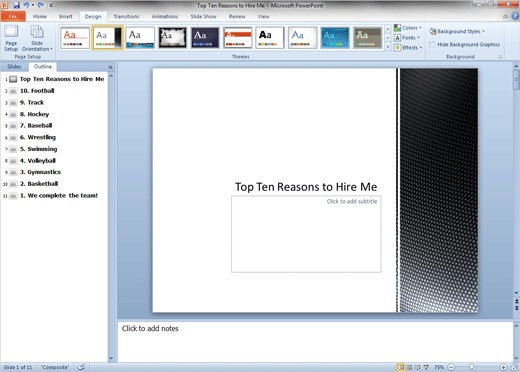The width and height of the screenshot is (520, 372).
Task: Apply the theme with orange header bar
Action: point(238,38)
